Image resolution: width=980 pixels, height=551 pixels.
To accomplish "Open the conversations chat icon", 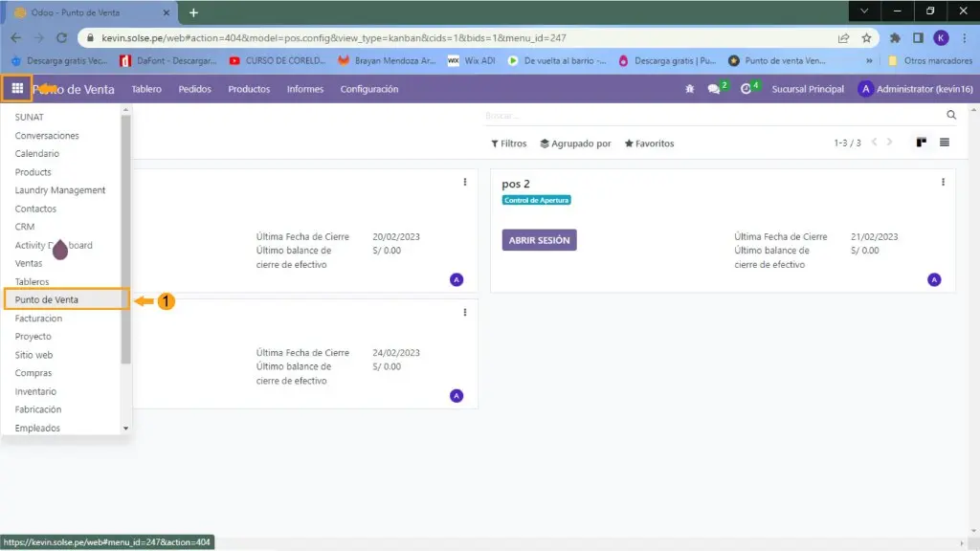I will coord(714,89).
